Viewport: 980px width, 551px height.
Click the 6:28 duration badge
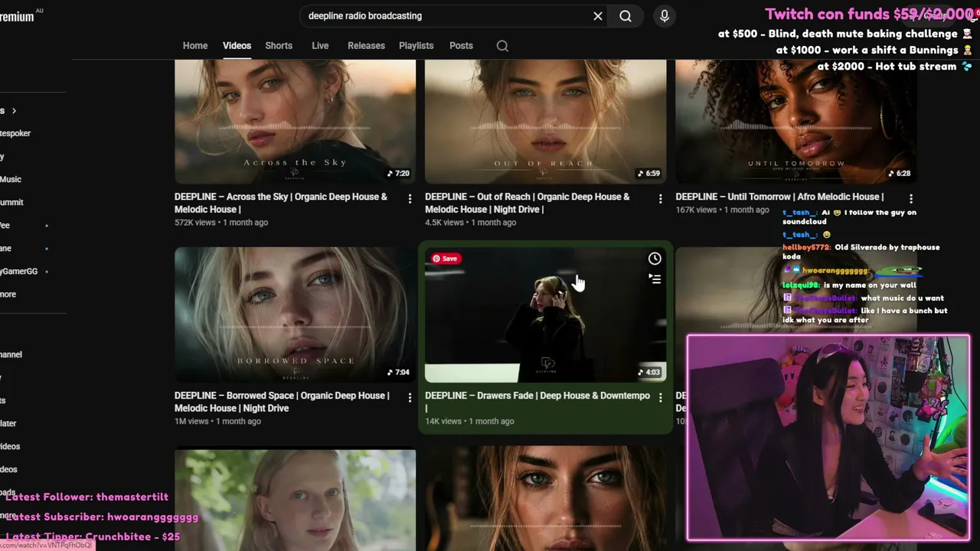[899, 174]
